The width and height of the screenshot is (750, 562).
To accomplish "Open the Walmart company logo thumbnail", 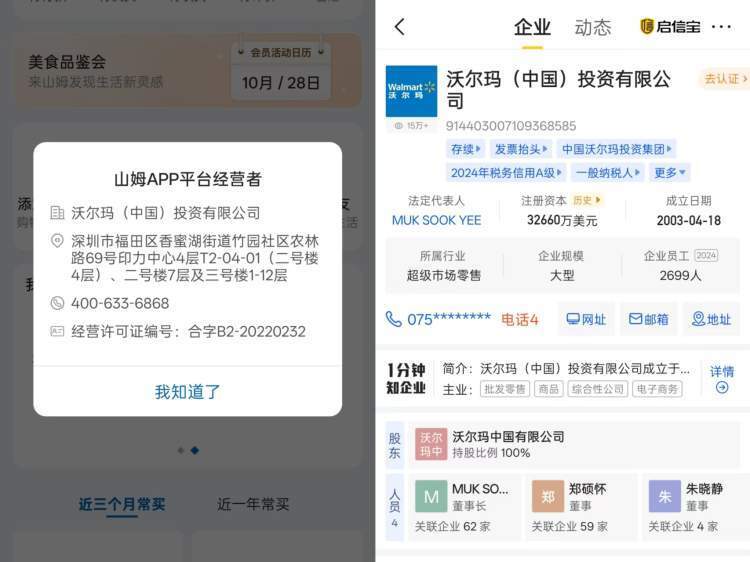I will (411, 91).
